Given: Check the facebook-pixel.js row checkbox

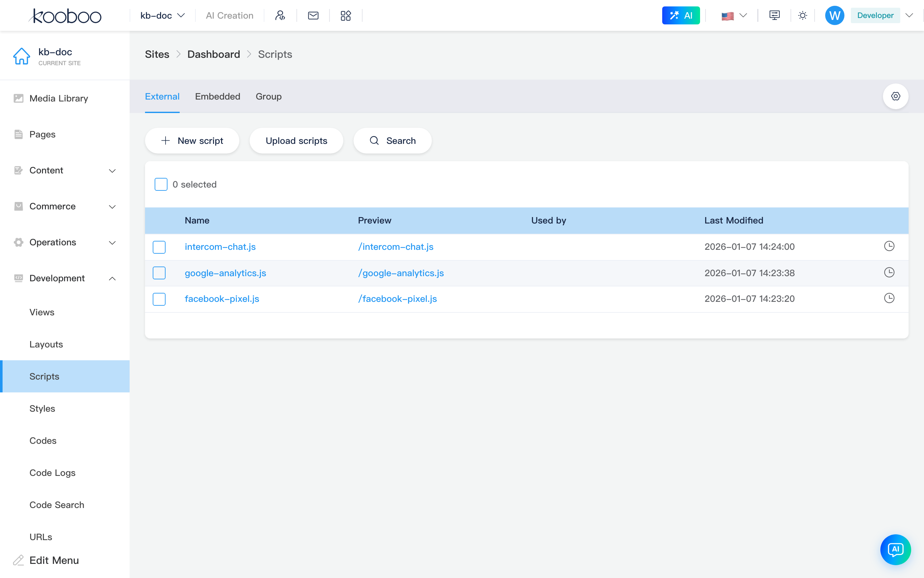Looking at the screenshot, I should pos(159,299).
